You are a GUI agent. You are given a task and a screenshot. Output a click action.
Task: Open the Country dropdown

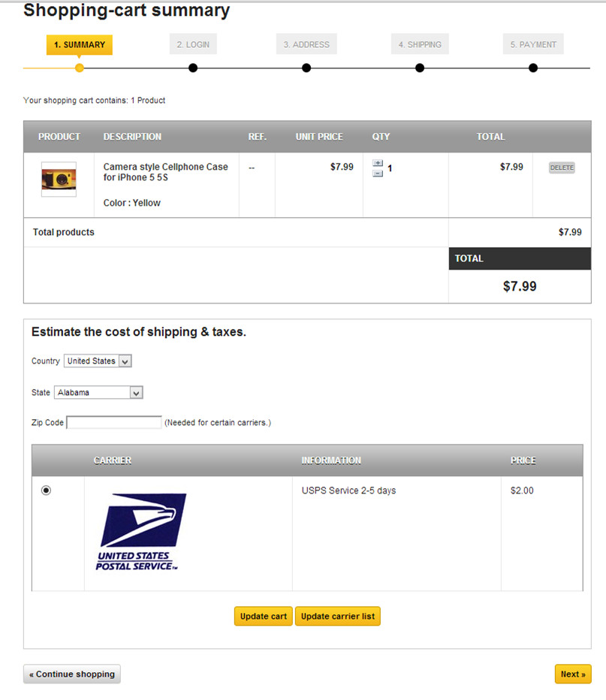pos(98,361)
